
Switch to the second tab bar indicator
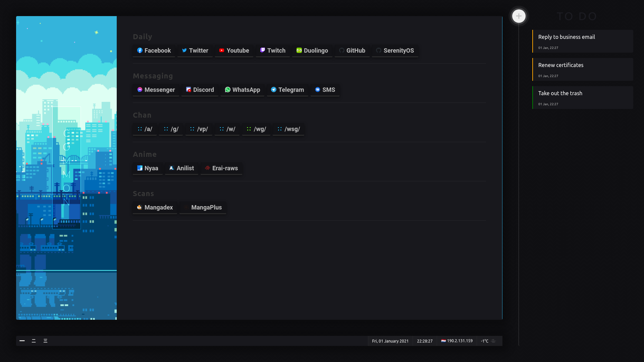pos(34,341)
